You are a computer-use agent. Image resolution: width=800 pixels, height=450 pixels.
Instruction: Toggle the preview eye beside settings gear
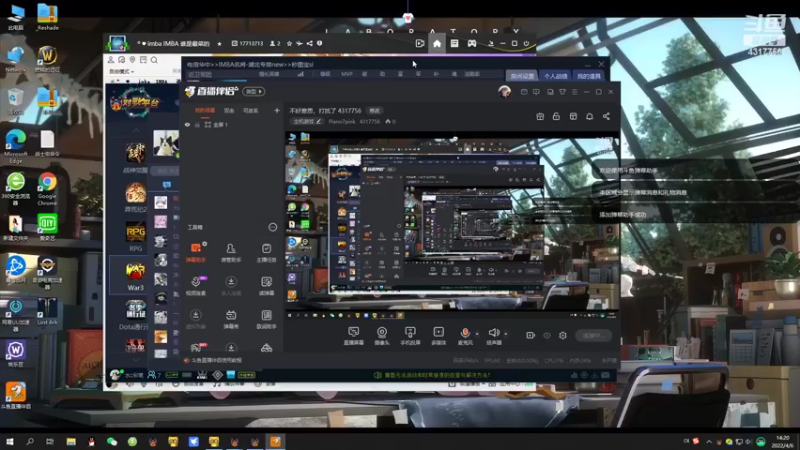pyautogui.click(x=546, y=335)
